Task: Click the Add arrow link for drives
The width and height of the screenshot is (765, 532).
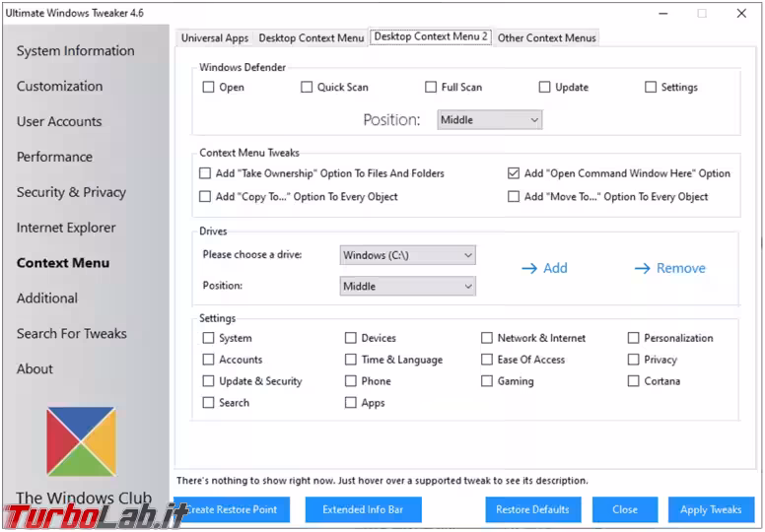Action: pos(544,268)
